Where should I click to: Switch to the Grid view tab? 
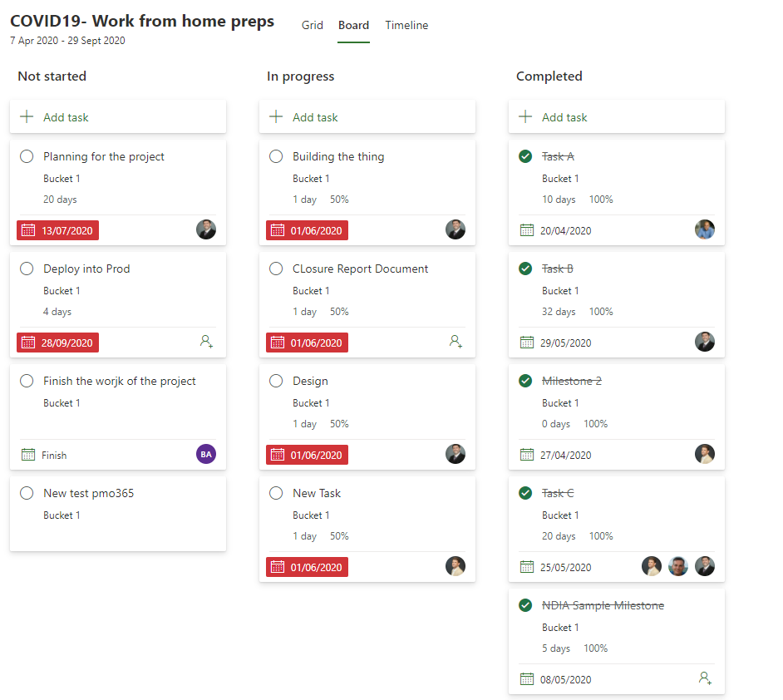312,25
